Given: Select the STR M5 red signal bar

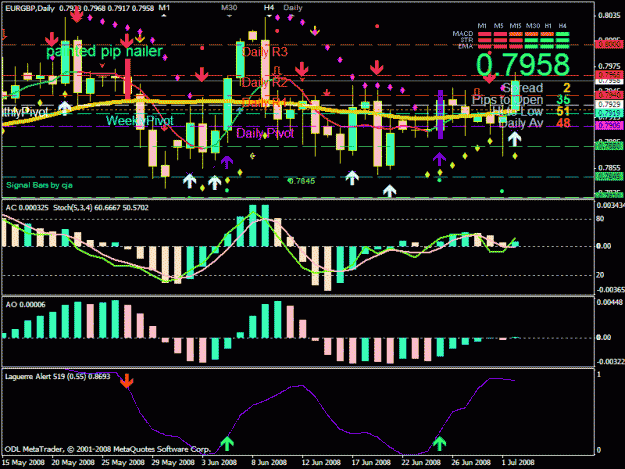Looking at the screenshot, I should coord(500,40).
